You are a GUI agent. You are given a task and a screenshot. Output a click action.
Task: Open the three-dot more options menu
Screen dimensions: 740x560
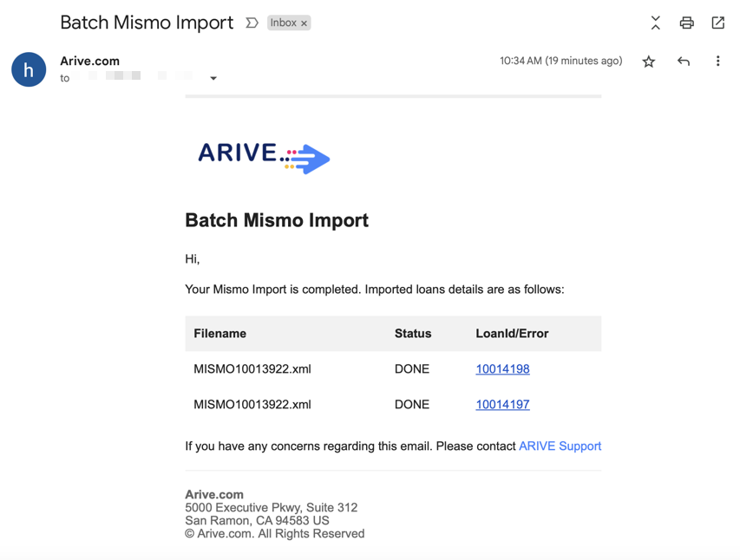coord(717,61)
